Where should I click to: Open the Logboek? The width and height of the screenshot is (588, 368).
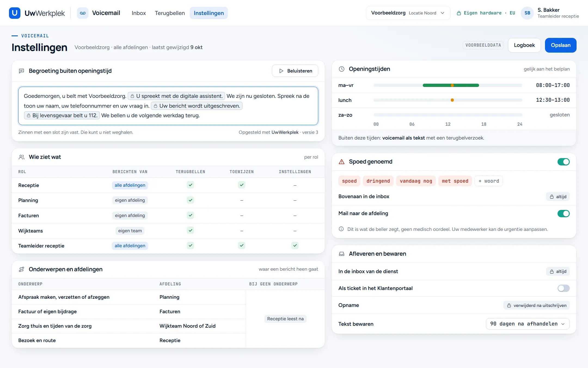coord(524,45)
